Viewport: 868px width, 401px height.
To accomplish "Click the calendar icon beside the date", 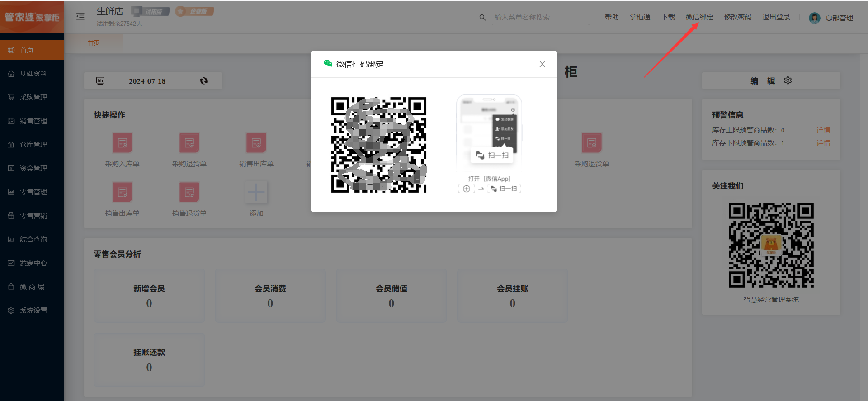I will [100, 80].
